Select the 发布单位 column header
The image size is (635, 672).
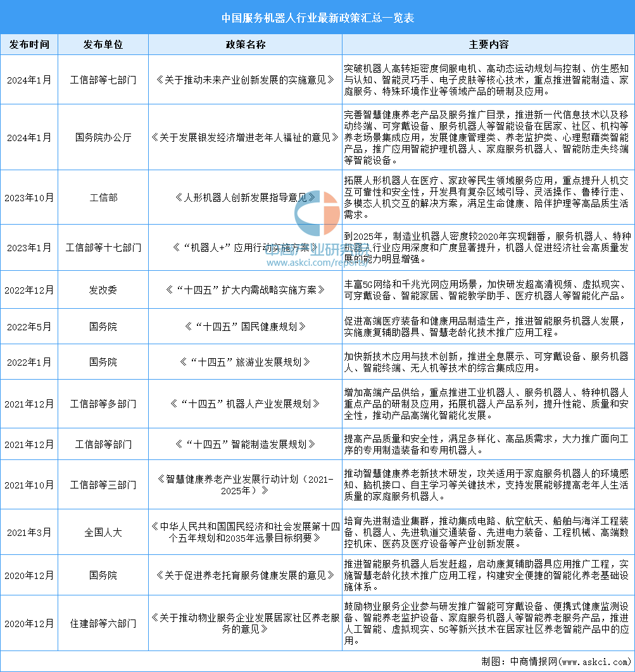103,44
